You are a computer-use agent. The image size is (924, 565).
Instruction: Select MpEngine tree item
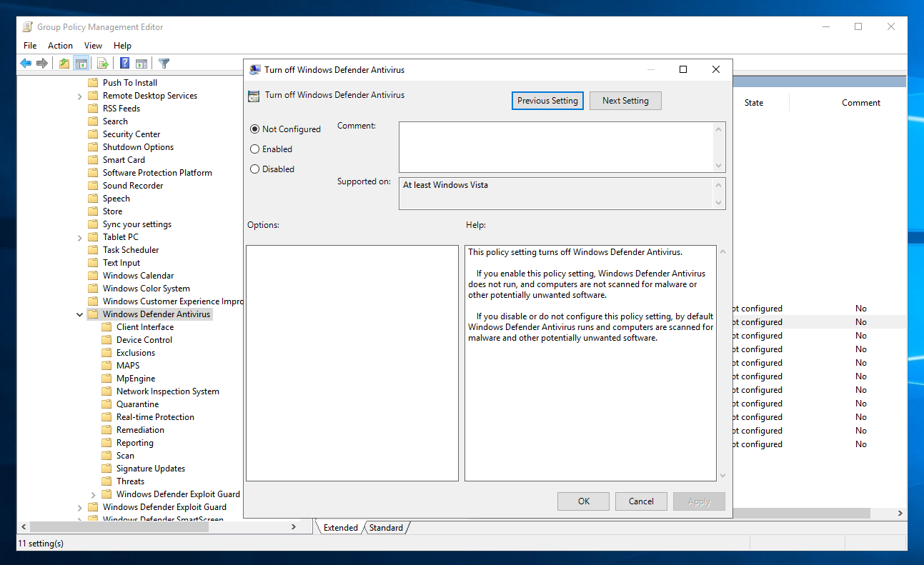[x=136, y=379]
